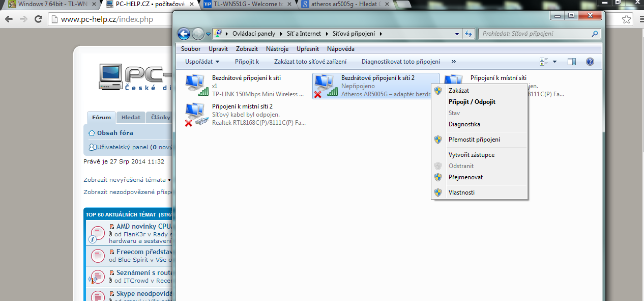The image size is (644, 301).
Task: Select 'Připojení k místní síti 2' adapter icon
Action: tap(196, 115)
